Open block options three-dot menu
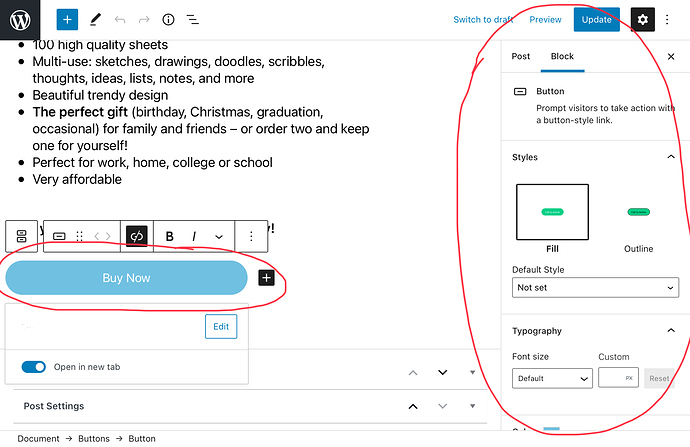The image size is (690, 447). coord(251,236)
